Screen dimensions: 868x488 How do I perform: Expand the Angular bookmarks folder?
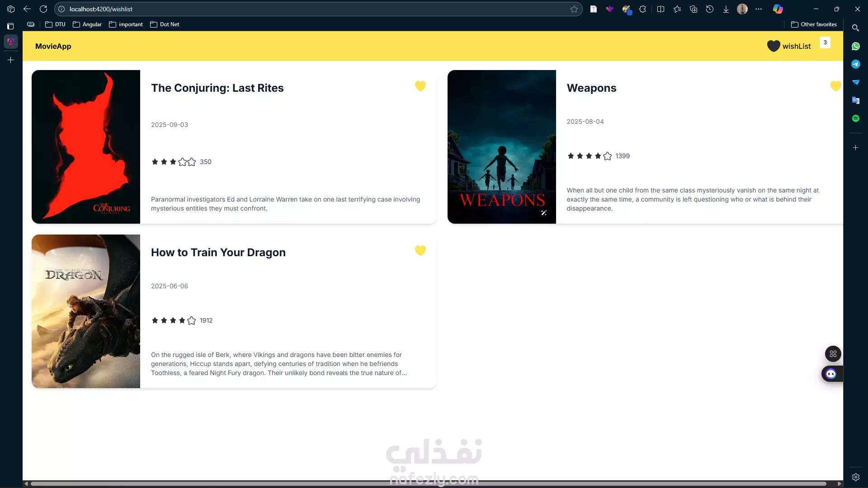click(87, 24)
